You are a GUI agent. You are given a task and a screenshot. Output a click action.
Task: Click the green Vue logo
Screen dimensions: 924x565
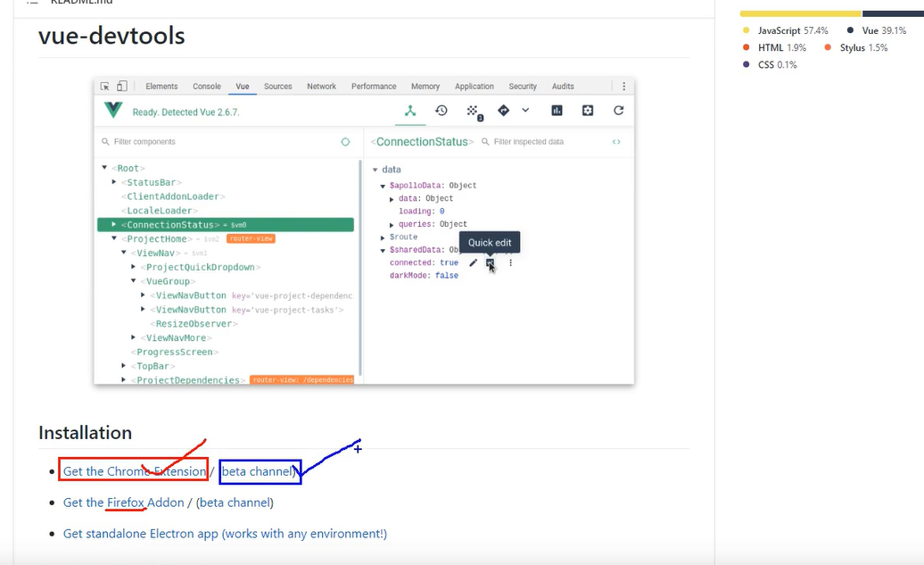click(x=113, y=111)
